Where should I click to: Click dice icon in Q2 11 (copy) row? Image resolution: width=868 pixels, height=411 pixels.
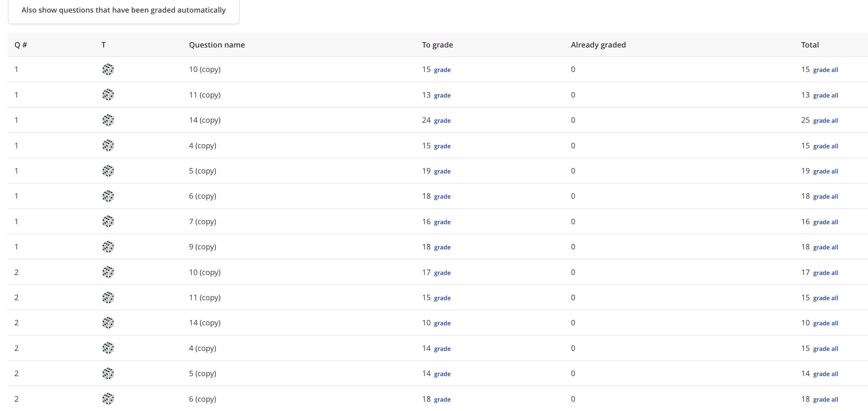[x=108, y=298]
